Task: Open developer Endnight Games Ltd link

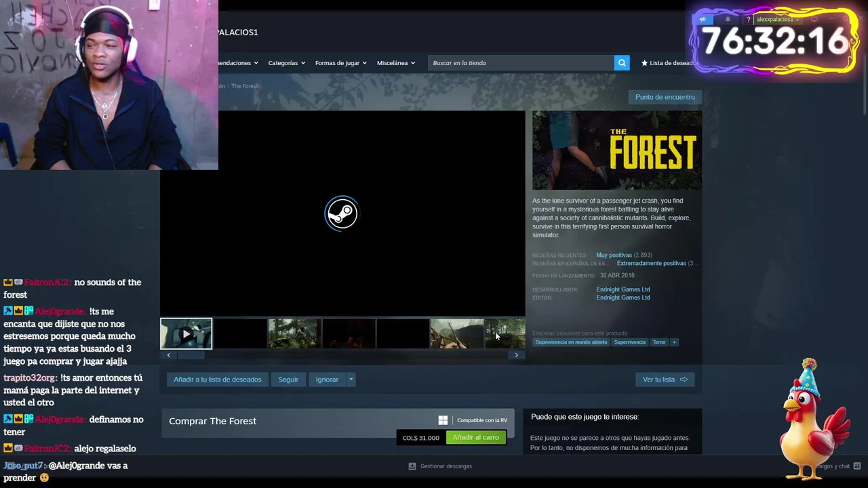Action: [623, 289]
